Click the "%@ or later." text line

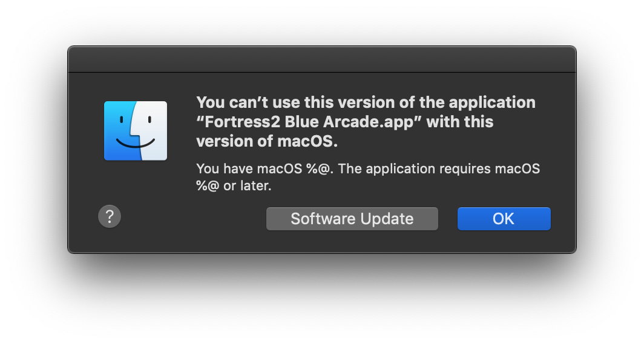click(x=234, y=185)
